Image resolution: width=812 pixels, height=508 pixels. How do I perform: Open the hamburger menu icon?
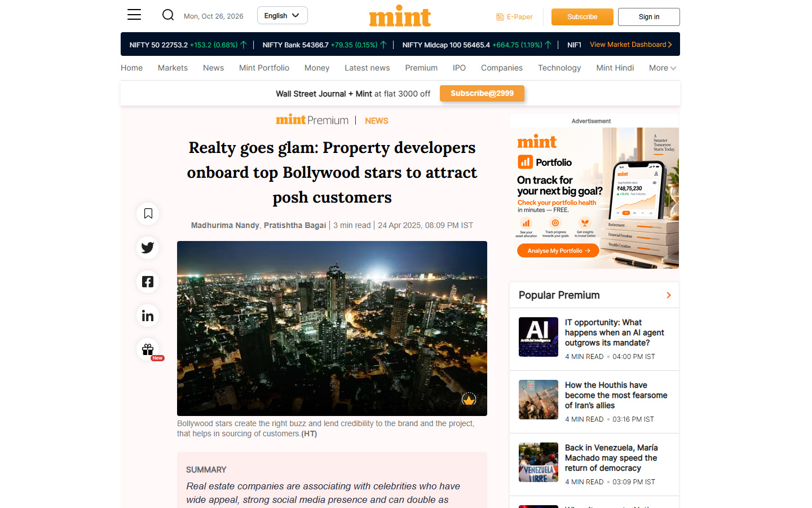[x=134, y=15]
